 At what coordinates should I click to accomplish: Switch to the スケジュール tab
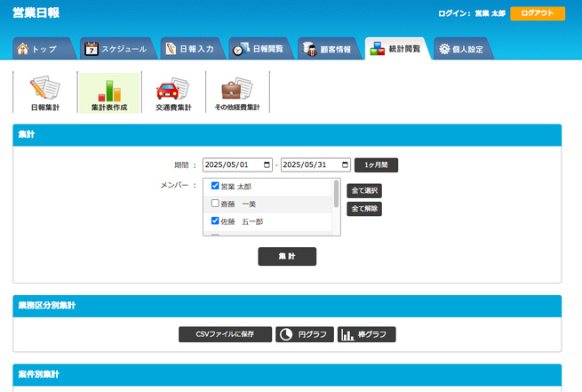pyautogui.click(x=119, y=49)
